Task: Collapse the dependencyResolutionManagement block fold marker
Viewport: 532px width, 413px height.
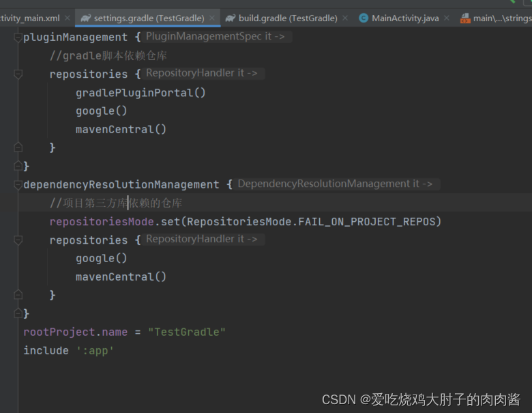Action: tap(18, 184)
